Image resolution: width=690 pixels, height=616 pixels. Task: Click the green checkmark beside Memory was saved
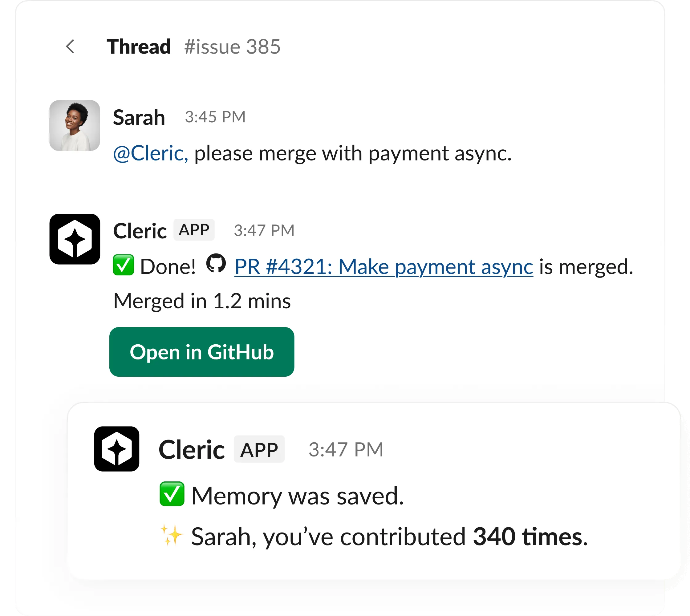(x=172, y=494)
